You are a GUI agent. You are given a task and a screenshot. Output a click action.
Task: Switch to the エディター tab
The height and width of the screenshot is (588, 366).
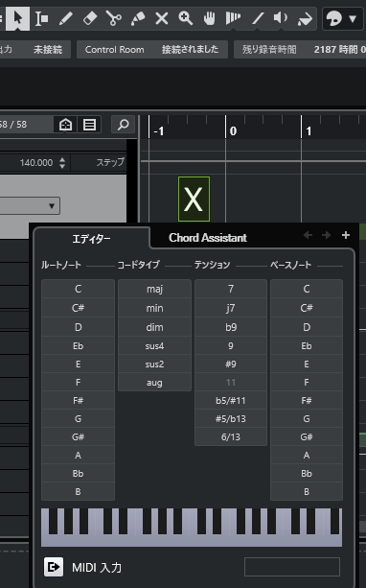pyautogui.click(x=91, y=239)
